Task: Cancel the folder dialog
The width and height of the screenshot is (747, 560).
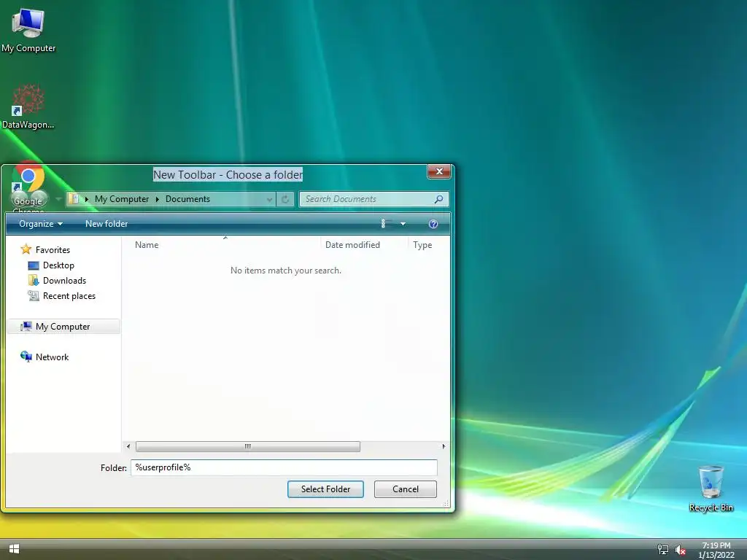Action: (406, 489)
